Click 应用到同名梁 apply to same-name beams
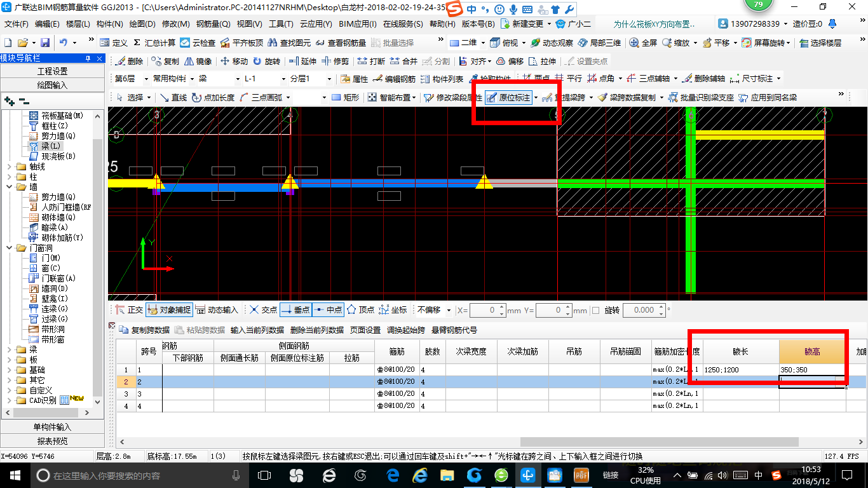Viewport: 868px width, 488px height. click(768, 97)
